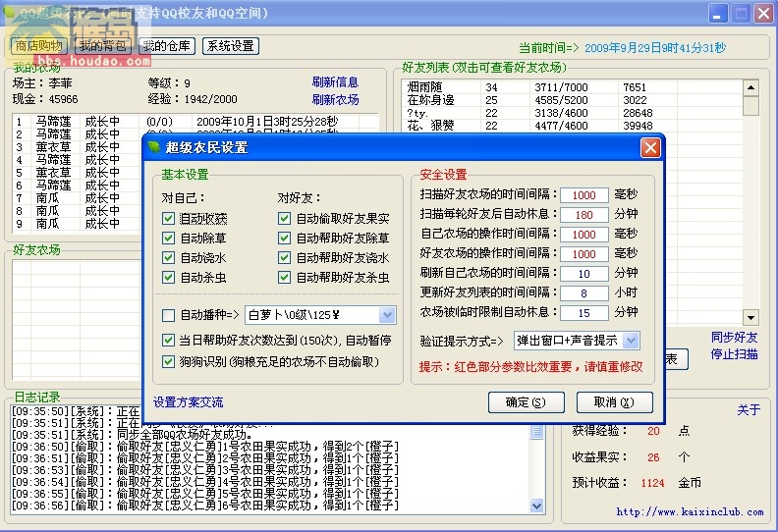Open the 关于 link
This screenshot has height=532, width=778.
tap(749, 409)
